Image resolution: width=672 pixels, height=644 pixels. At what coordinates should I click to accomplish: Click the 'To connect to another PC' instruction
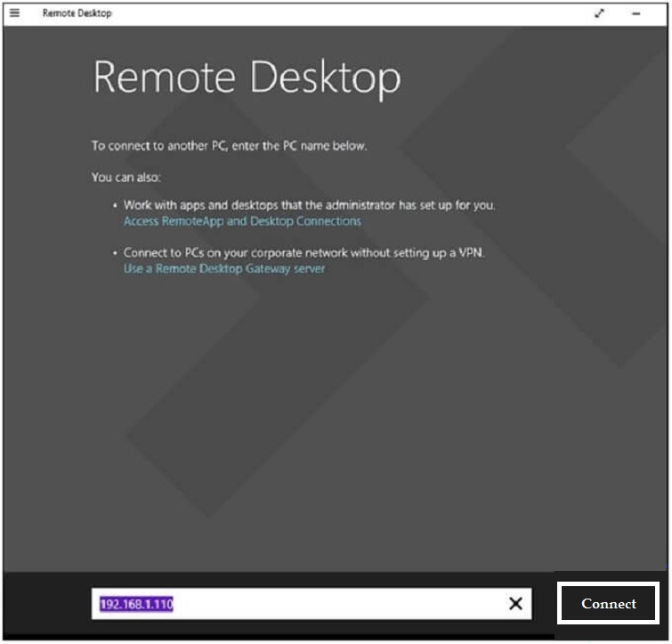point(229,145)
